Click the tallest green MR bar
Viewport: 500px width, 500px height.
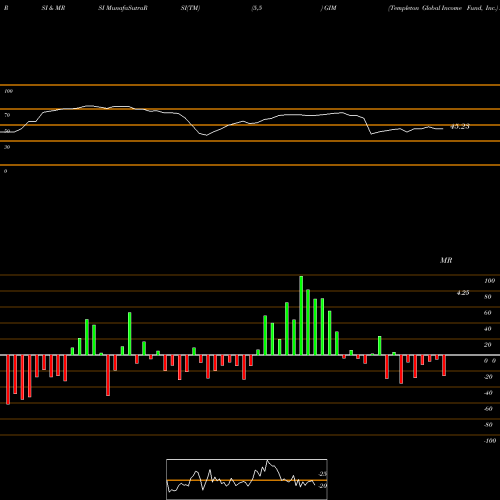(301, 315)
